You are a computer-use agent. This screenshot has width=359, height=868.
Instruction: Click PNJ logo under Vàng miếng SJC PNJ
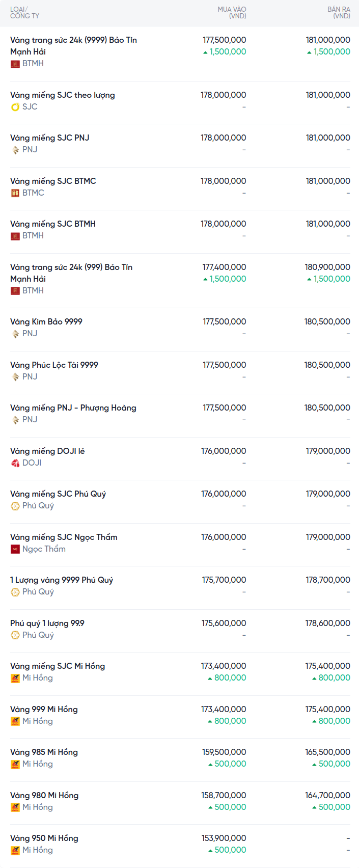tap(15, 150)
